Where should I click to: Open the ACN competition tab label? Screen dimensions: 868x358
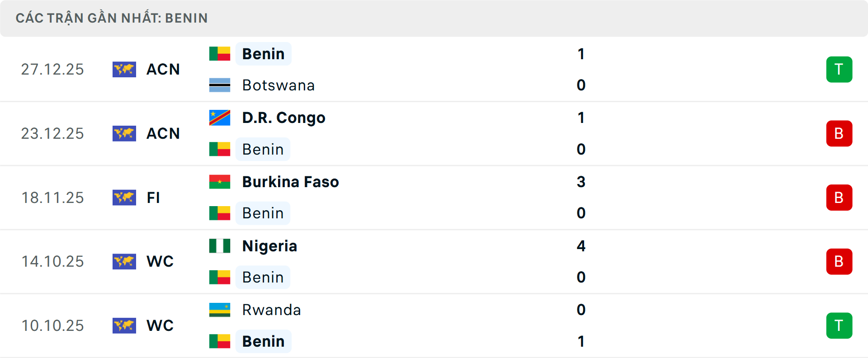[x=163, y=69]
